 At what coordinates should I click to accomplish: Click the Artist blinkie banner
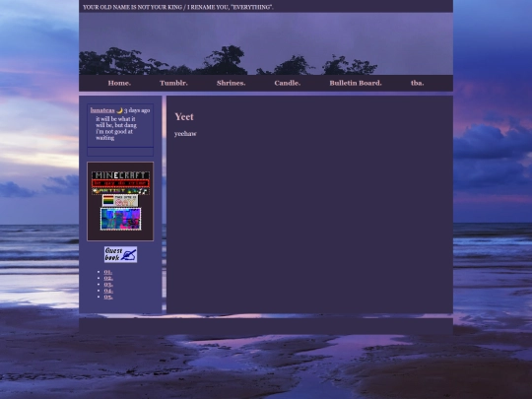120,191
